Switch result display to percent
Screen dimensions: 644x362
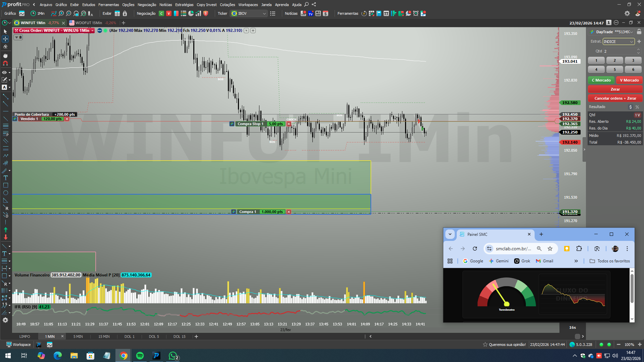click(x=637, y=107)
